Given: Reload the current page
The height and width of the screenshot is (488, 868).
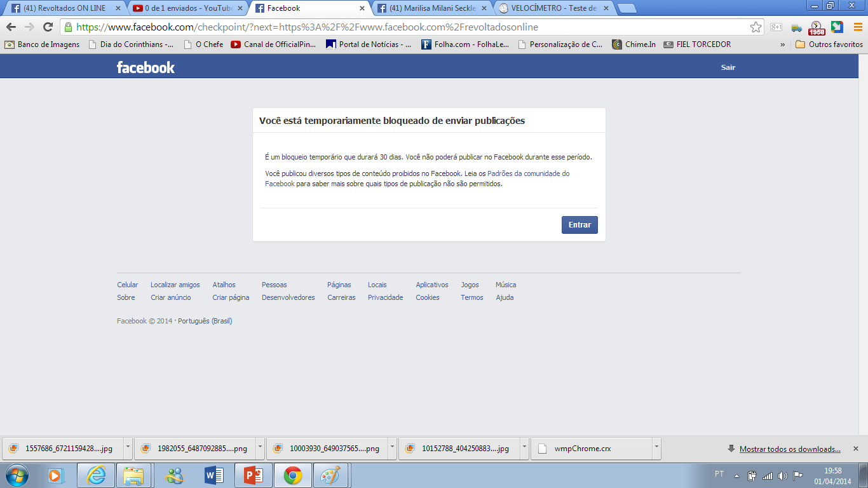Looking at the screenshot, I should (x=48, y=27).
